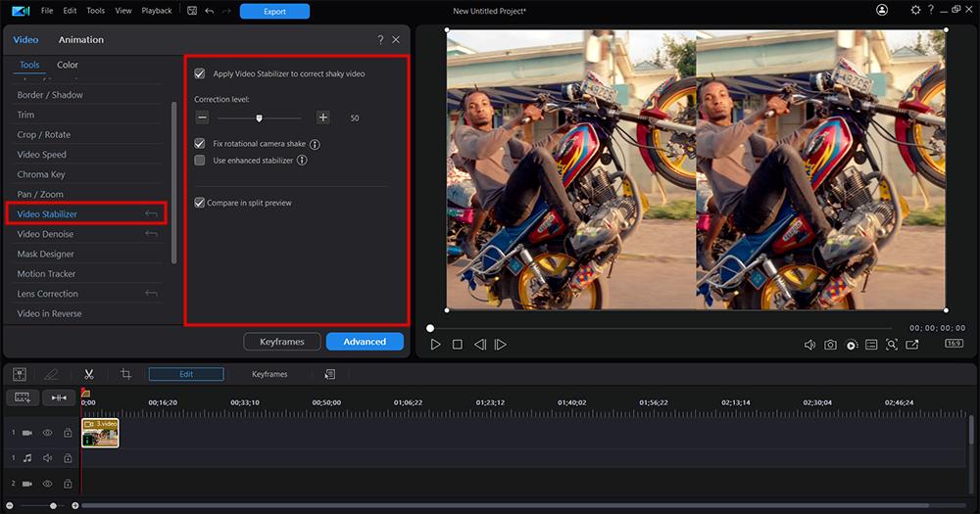Click the redo arrow icon
This screenshot has width=980, height=514.
[x=226, y=11]
